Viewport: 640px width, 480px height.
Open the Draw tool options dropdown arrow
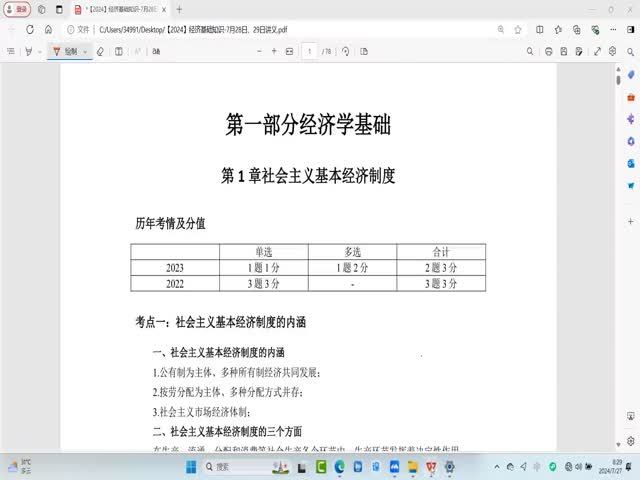point(85,52)
